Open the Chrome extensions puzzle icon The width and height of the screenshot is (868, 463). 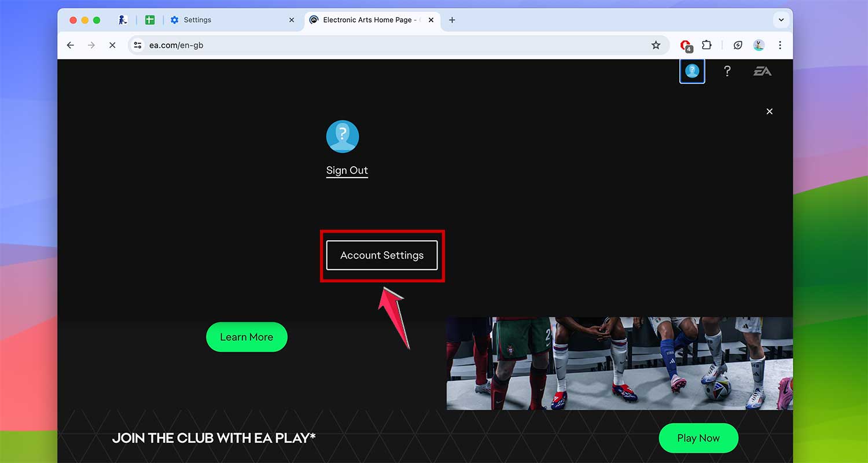tap(707, 45)
